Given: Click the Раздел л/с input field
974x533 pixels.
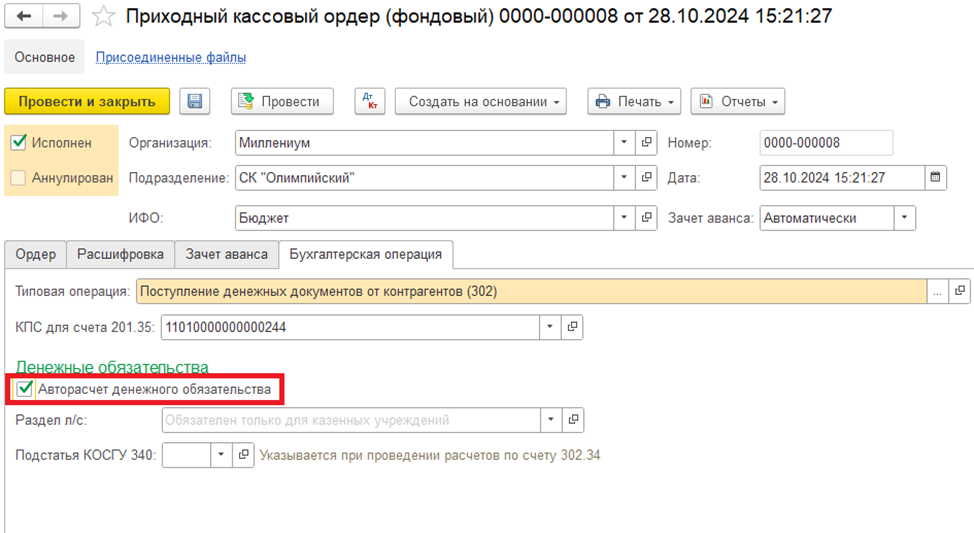Looking at the screenshot, I should pyautogui.click(x=351, y=420).
